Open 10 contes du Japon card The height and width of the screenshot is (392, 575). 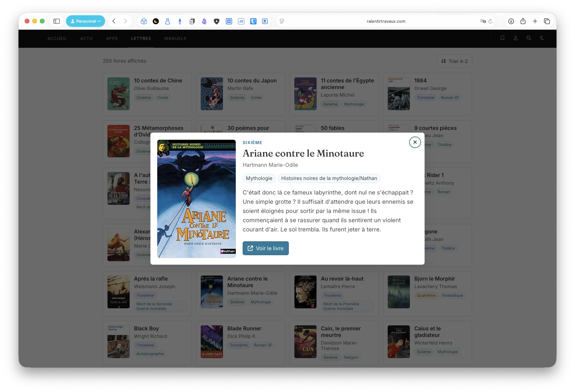pyautogui.click(x=241, y=94)
